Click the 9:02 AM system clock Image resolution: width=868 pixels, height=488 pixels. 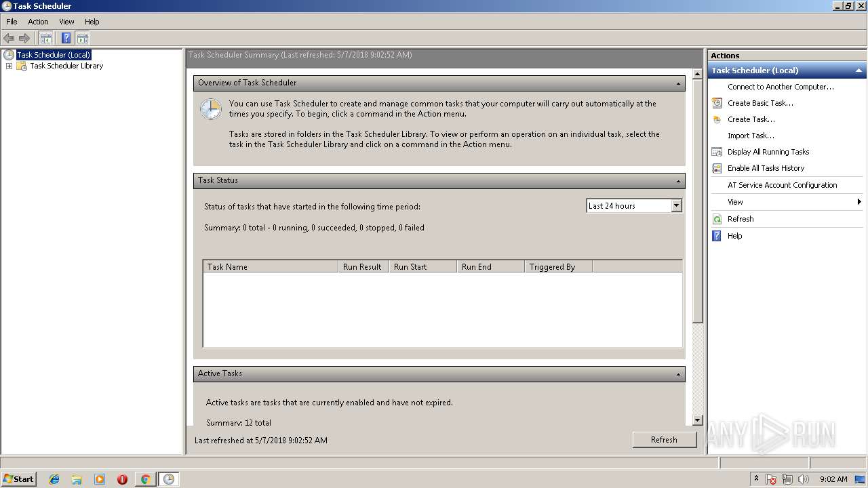833,479
